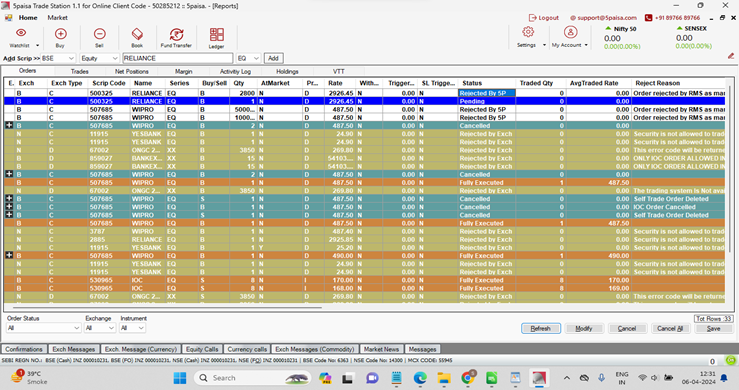Select the Pending RELIANCE order row
The image size is (739, 390).
[x=364, y=101]
